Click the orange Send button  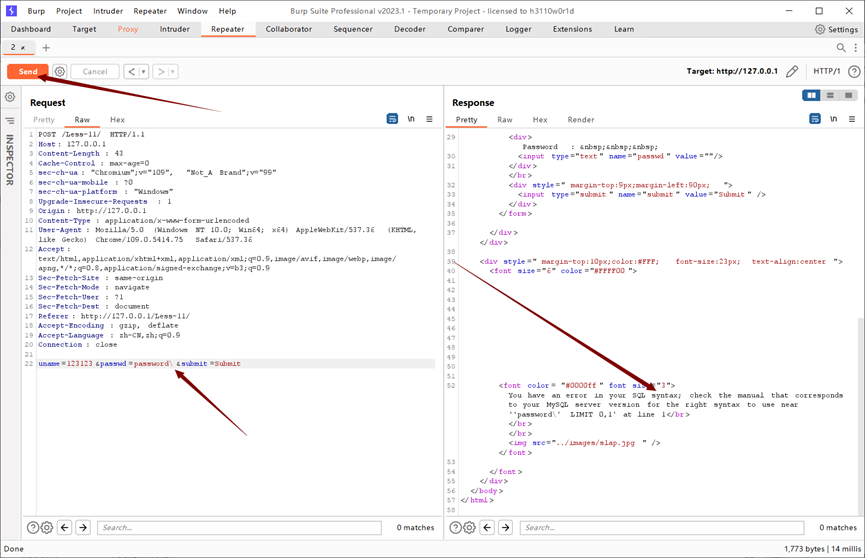point(28,72)
